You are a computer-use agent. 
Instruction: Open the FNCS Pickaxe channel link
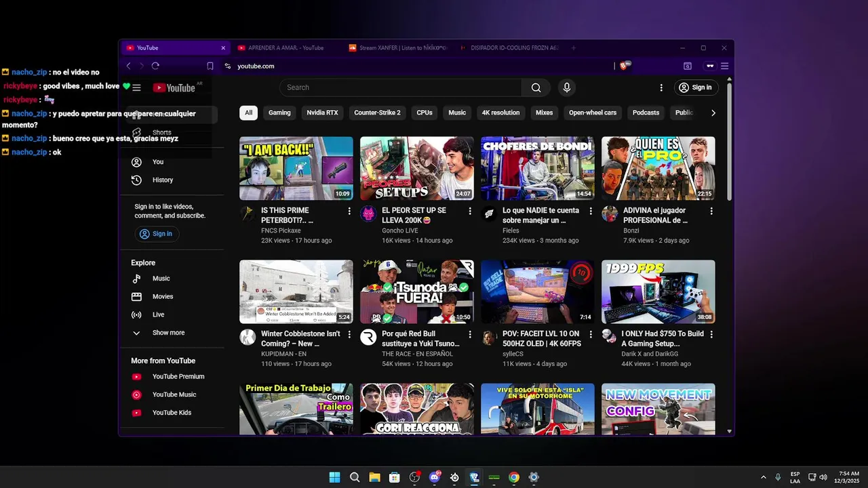tap(281, 230)
